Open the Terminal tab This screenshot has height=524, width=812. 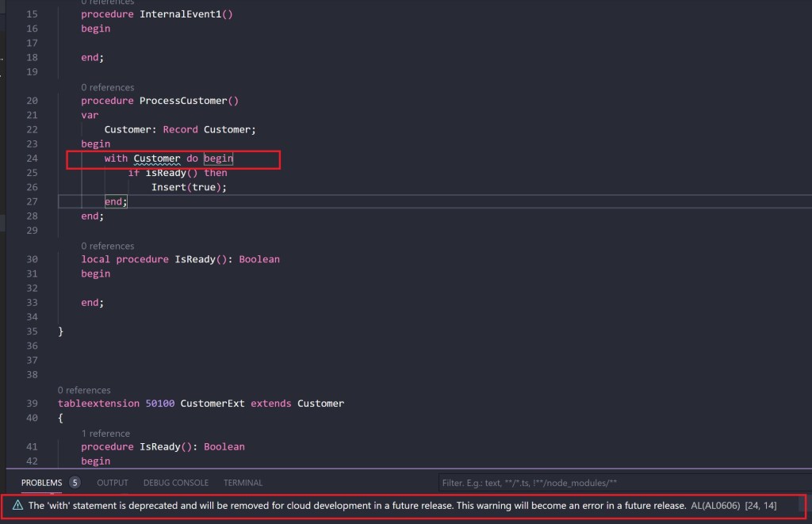pyautogui.click(x=243, y=482)
